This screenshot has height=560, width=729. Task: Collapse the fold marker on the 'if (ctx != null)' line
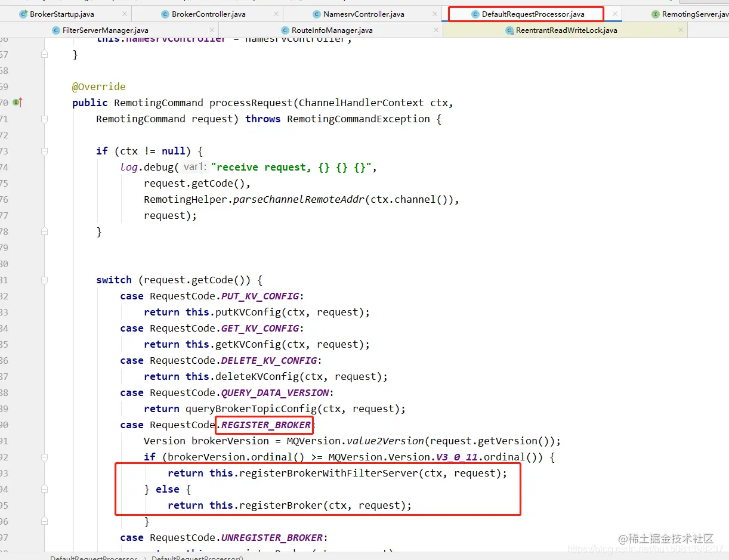(x=45, y=151)
